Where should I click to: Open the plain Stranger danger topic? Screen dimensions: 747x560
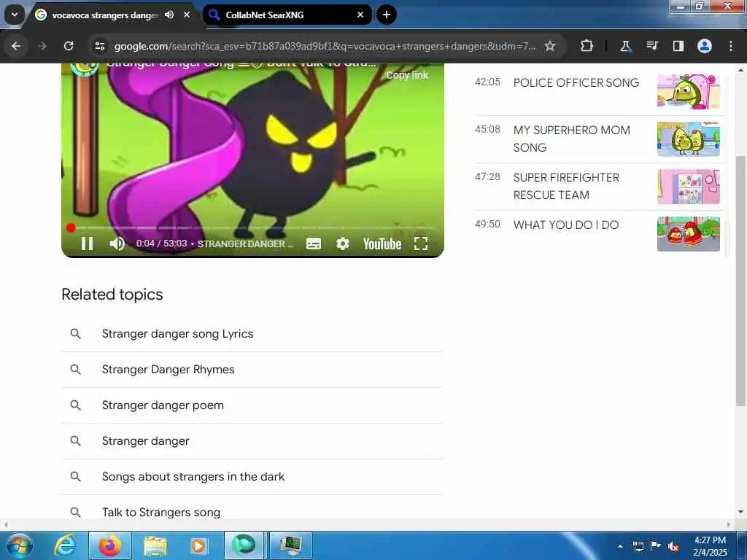(252, 441)
